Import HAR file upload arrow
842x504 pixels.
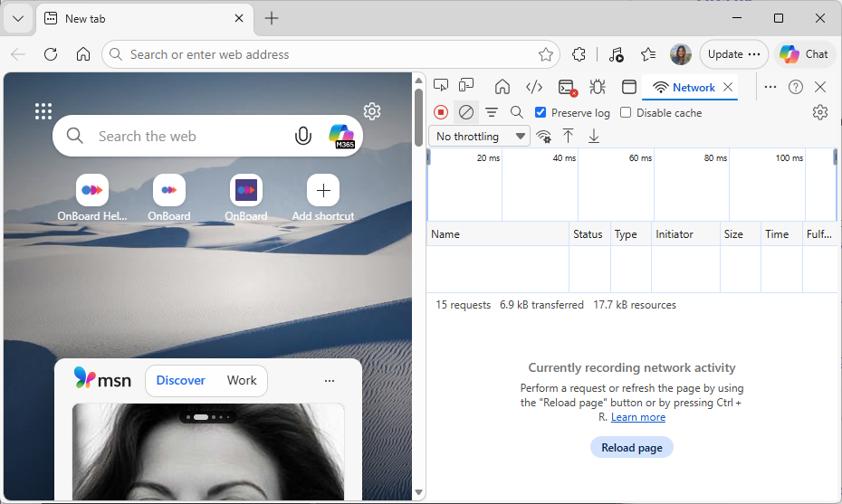tap(569, 137)
